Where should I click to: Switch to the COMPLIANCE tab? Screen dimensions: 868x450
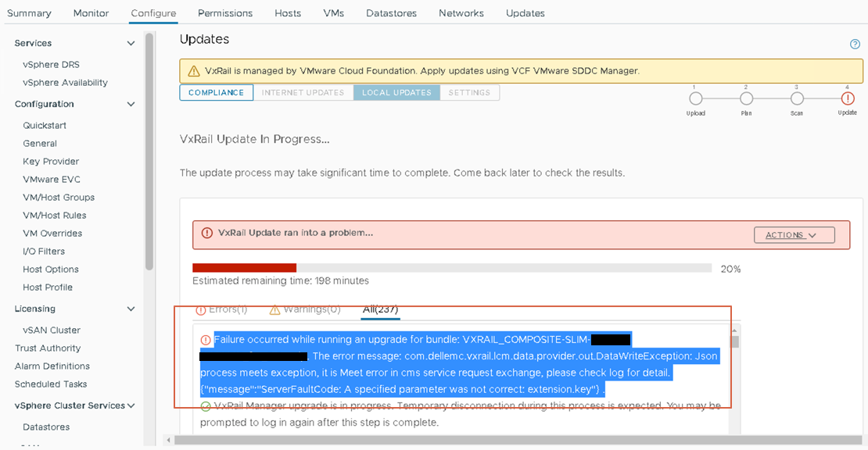click(216, 92)
